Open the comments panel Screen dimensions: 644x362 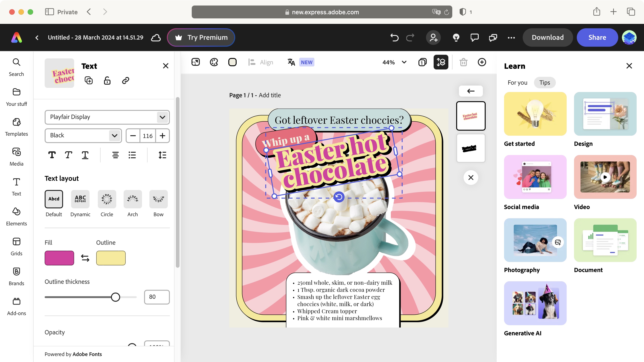coord(475,37)
